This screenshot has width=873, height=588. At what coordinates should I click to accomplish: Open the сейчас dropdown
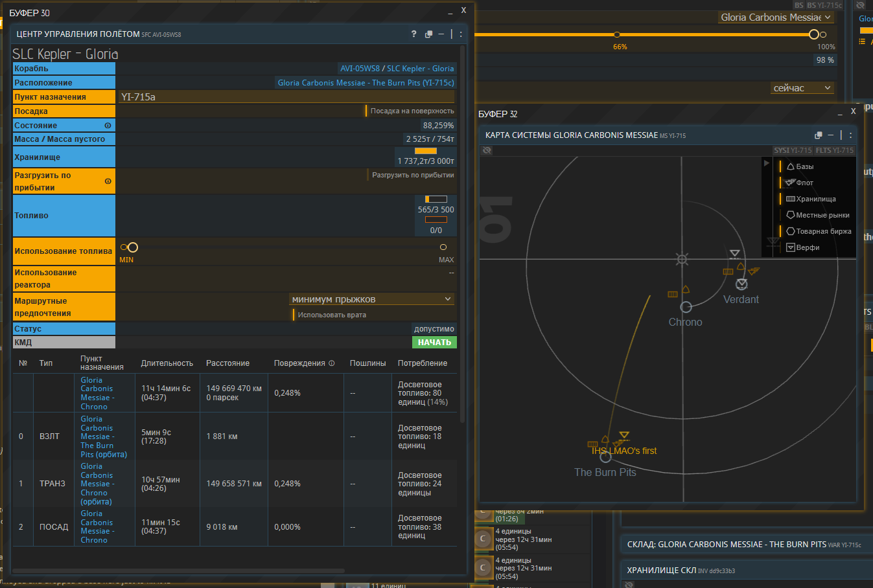click(801, 88)
